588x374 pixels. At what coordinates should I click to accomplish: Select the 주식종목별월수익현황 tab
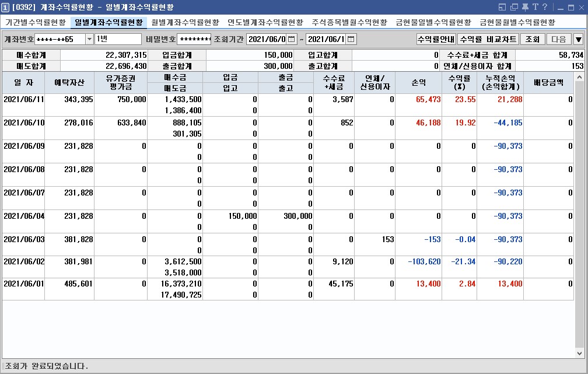click(x=349, y=22)
